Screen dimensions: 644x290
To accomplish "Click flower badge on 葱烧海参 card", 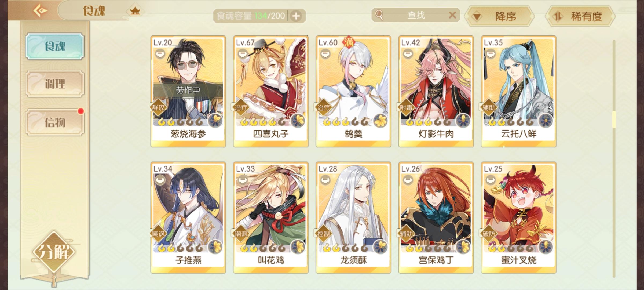I will (x=215, y=121).
